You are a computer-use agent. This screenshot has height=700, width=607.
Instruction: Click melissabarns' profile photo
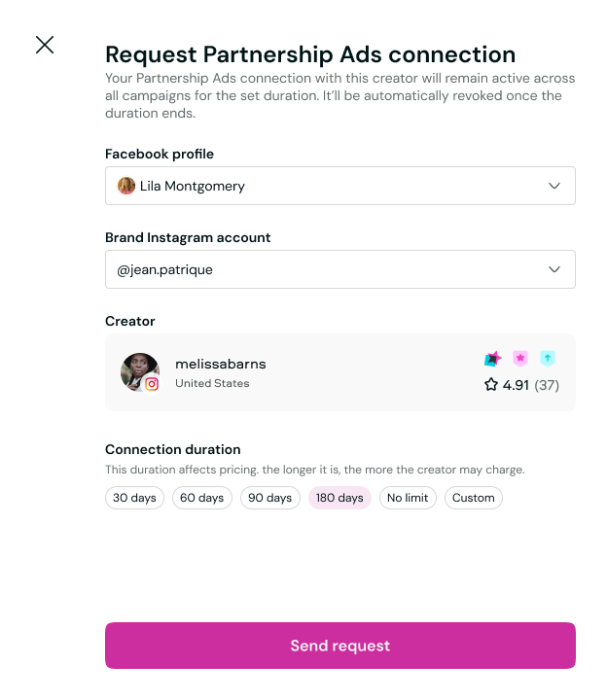click(137, 369)
